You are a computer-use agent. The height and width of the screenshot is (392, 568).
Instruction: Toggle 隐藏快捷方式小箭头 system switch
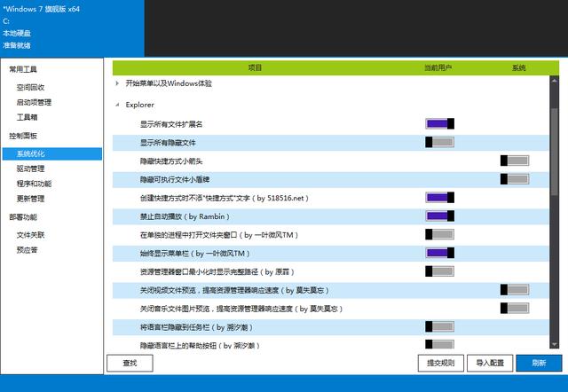(515, 161)
